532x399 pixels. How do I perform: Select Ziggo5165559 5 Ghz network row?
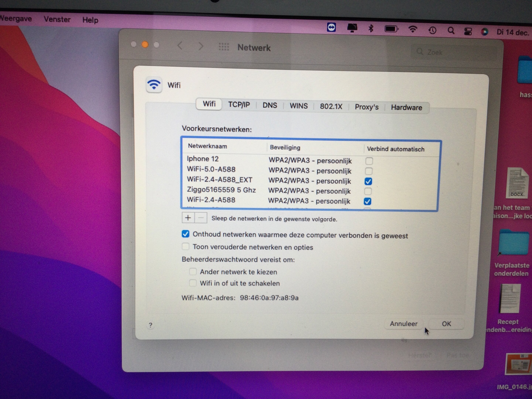pyautogui.click(x=310, y=190)
